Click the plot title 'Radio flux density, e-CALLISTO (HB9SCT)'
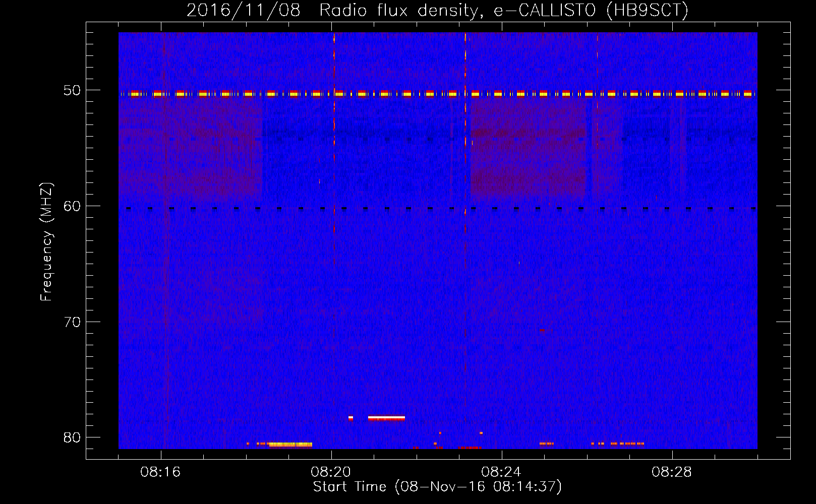Image resolution: width=816 pixels, height=504 pixels. coord(504,10)
